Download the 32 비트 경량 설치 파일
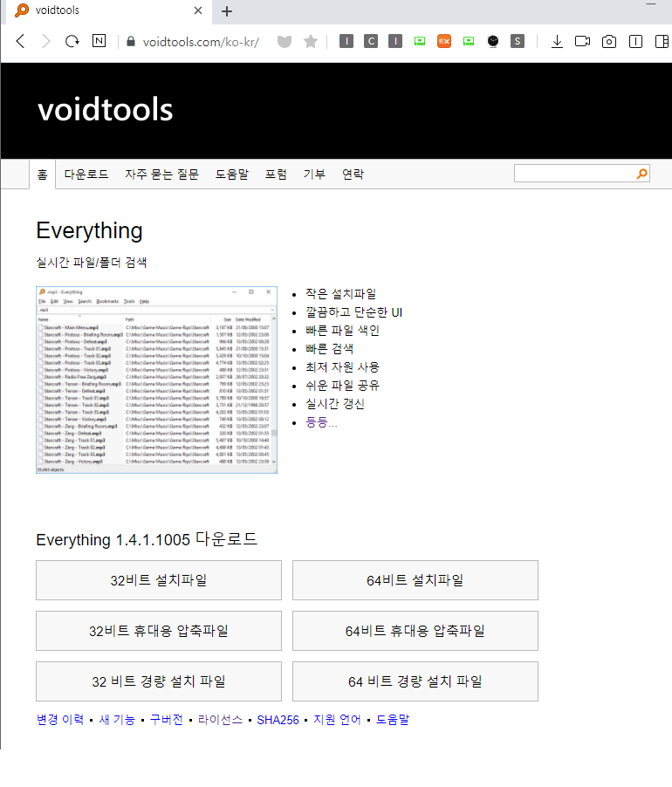Screen dimensions: 672x787 pyautogui.click(x=159, y=681)
